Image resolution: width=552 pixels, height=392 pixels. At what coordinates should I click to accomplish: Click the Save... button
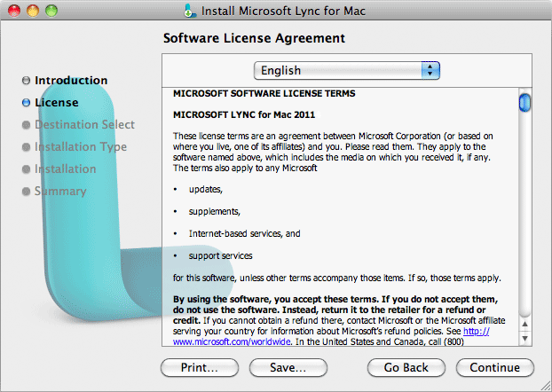pos(288,367)
